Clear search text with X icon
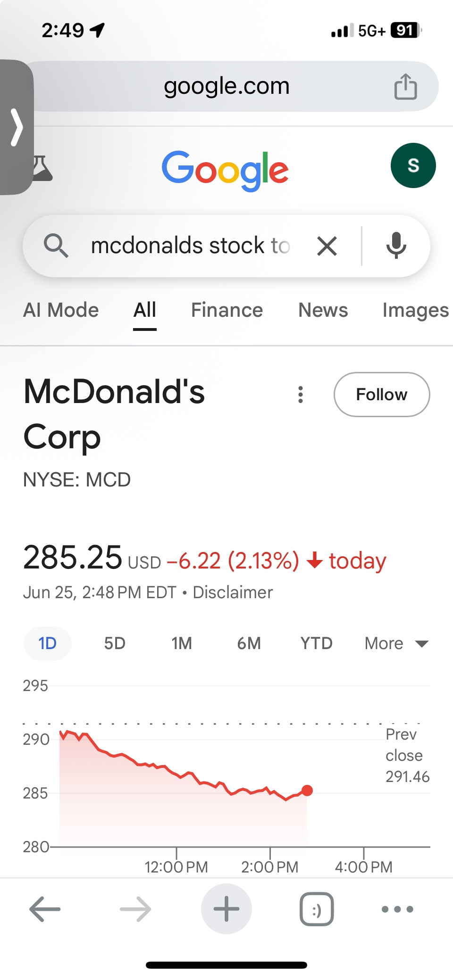 point(327,246)
